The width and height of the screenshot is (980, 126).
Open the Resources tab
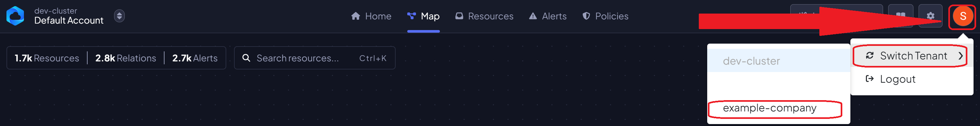pyautogui.click(x=484, y=16)
